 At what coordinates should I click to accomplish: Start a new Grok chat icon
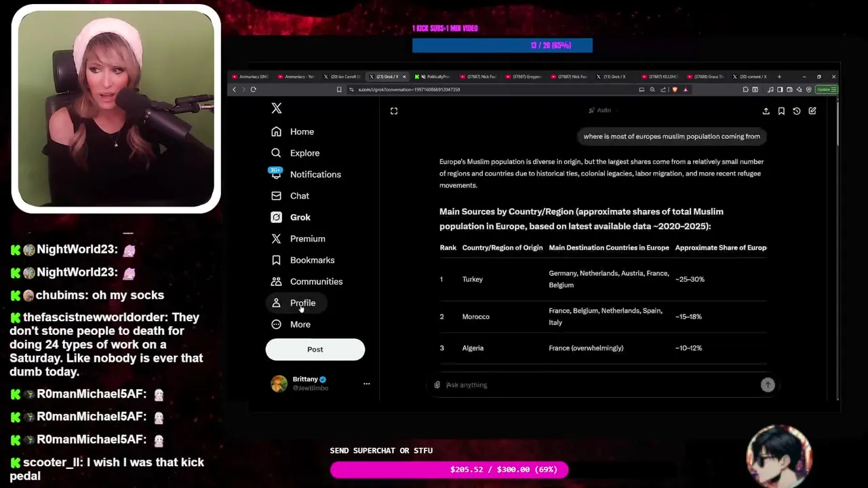812,110
